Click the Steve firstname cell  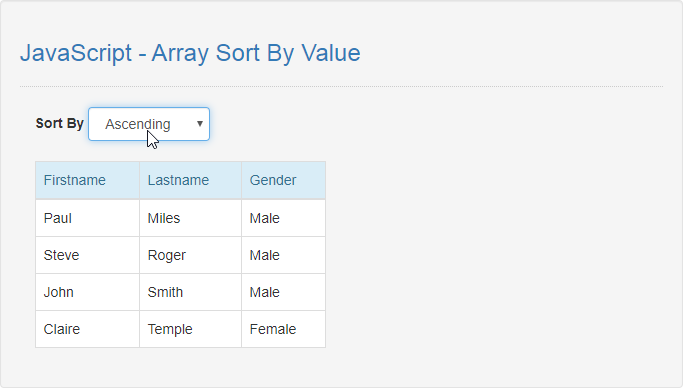(88, 255)
